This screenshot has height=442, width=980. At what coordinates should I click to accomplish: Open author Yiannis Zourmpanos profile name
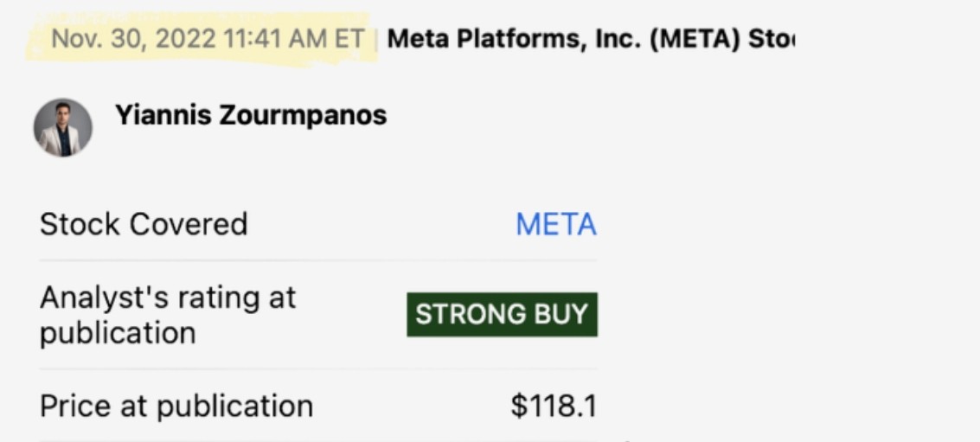click(x=250, y=115)
